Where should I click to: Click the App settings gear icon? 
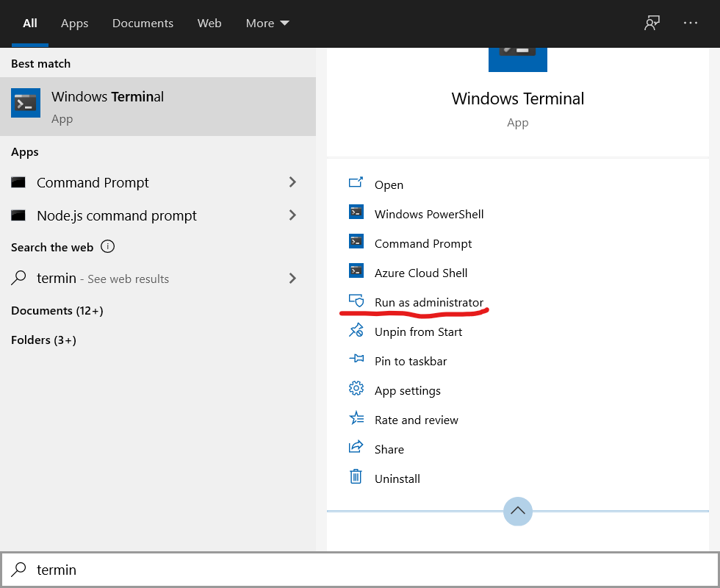[356, 388]
